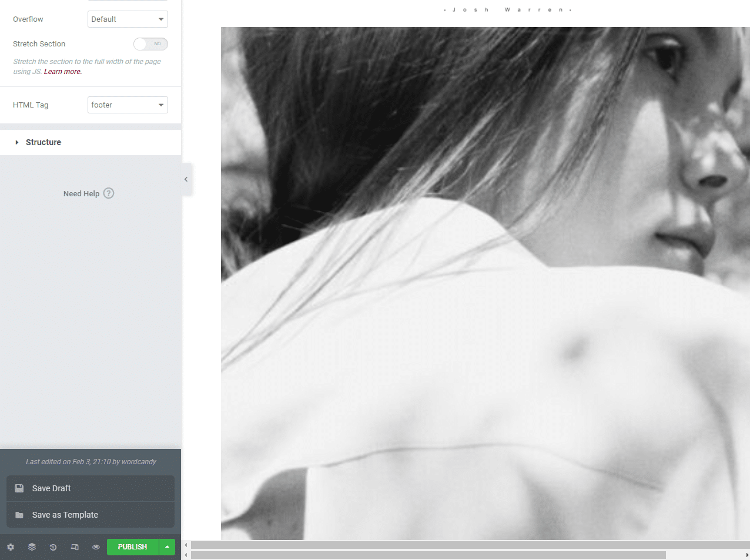750x560 pixels.
Task: Open page Settings gear icon
Action: click(11, 547)
